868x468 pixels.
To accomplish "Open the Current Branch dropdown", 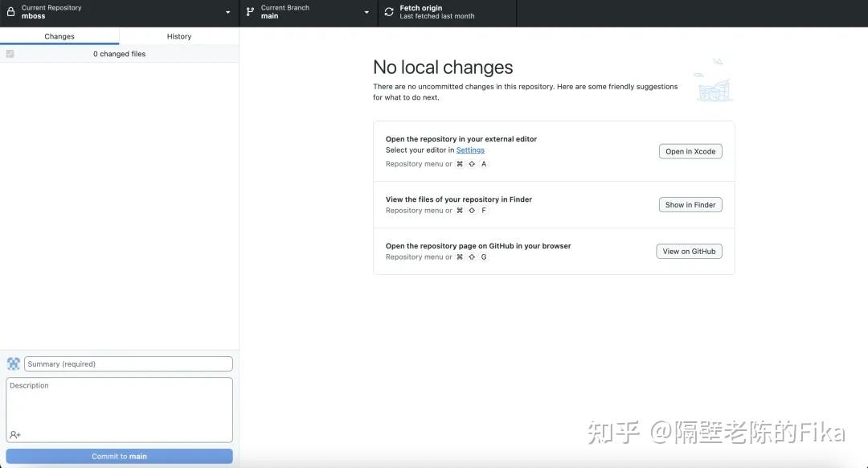I will (x=309, y=11).
